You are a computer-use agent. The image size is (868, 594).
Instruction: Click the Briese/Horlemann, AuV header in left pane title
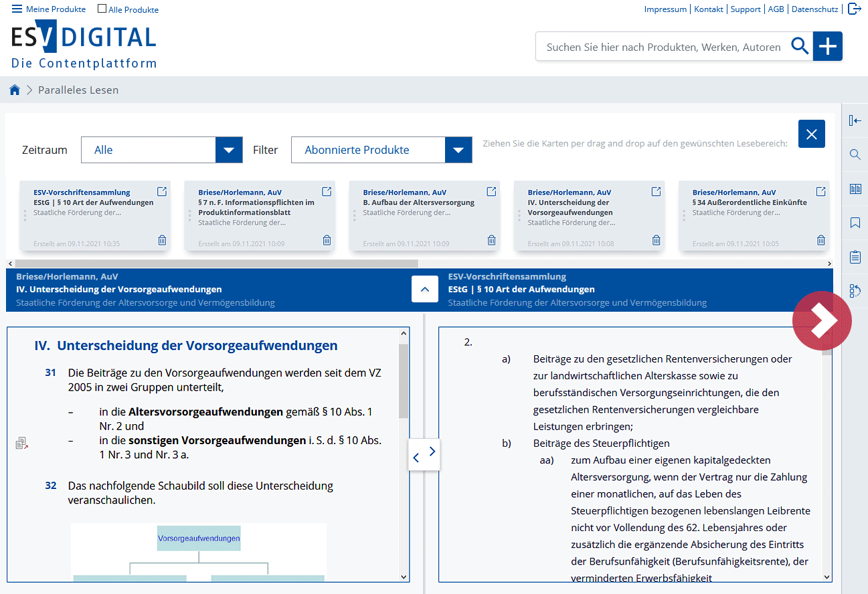67,276
